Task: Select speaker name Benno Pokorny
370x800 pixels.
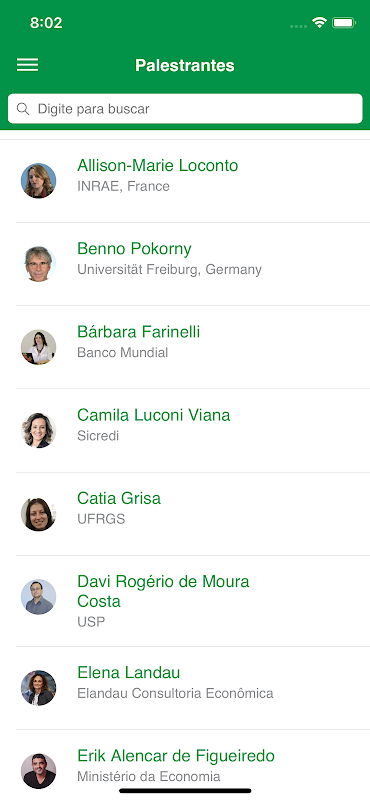Action: point(134,248)
